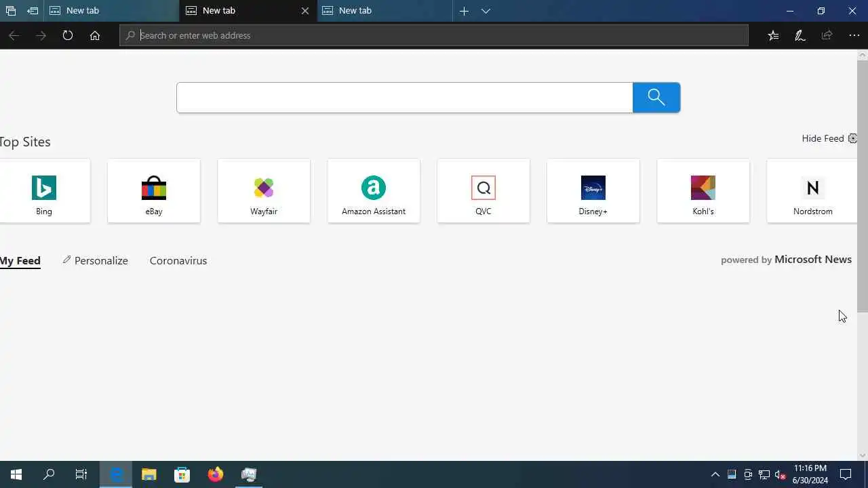
Task: Open Task View in taskbar
Action: click(81, 474)
